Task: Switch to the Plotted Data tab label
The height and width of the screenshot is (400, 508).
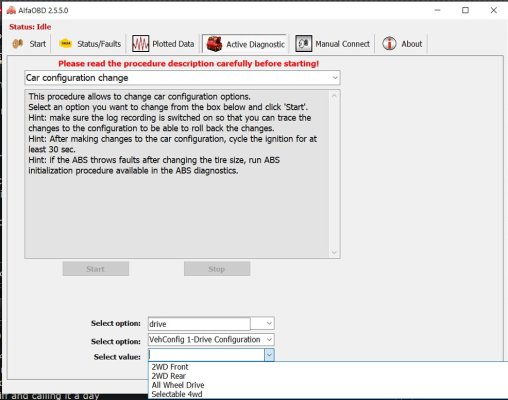Action: [x=173, y=44]
